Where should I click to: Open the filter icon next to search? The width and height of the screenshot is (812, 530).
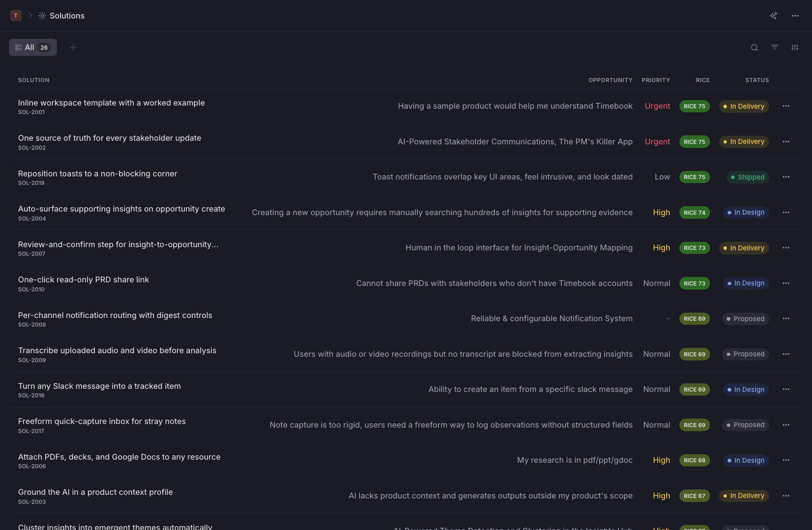click(x=775, y=47)
